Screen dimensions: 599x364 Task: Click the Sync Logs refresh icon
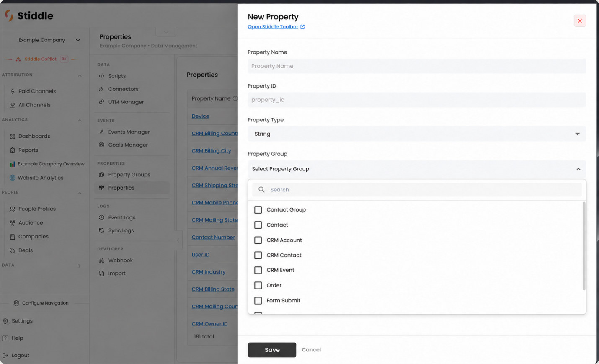click(x=101, y=231)
